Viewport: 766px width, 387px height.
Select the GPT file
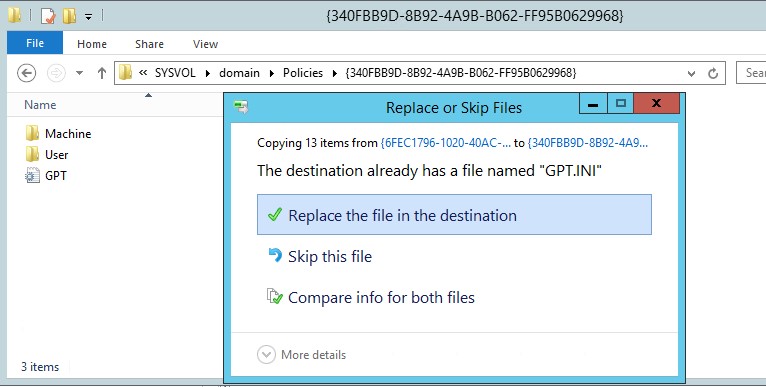[x=56, y=175]
